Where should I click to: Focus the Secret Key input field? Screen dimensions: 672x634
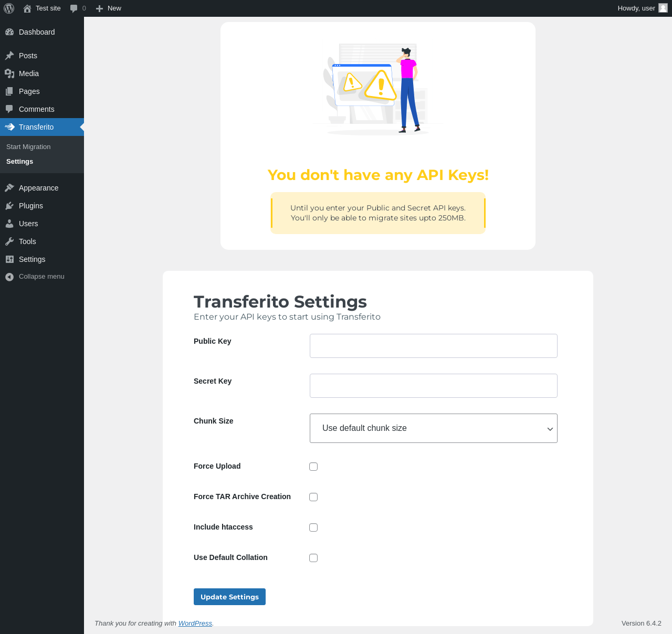pos(434,386)
